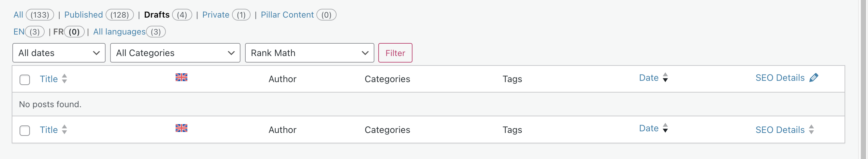Click the sort arrows beside bottom Date
Screen dimensions: 868x159
(665, 128)
